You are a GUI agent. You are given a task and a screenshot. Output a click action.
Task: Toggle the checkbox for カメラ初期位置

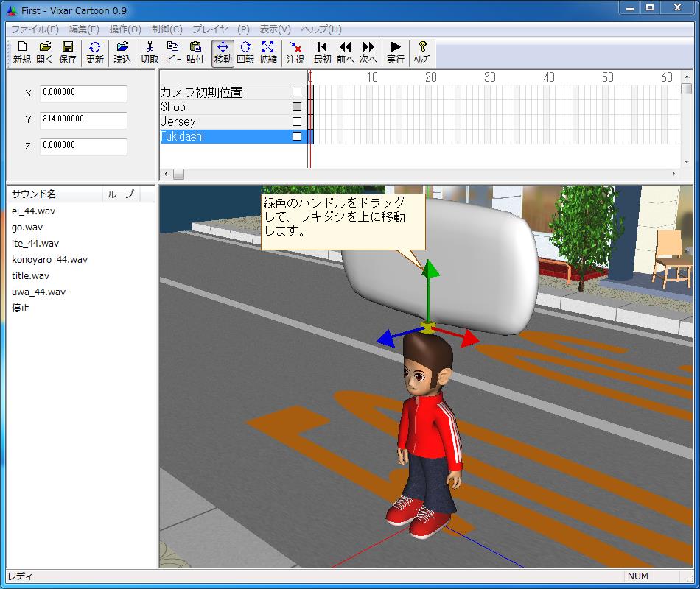coord(297,92)
